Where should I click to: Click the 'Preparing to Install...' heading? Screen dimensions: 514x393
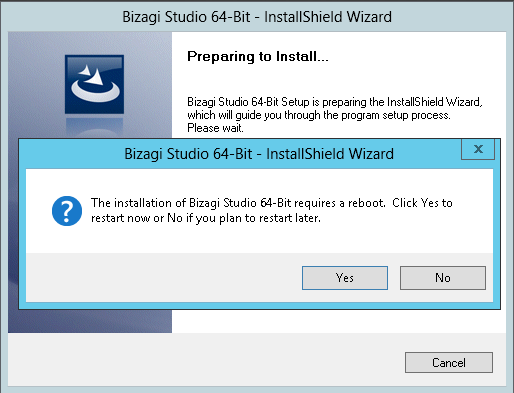[x=258, y=57]
